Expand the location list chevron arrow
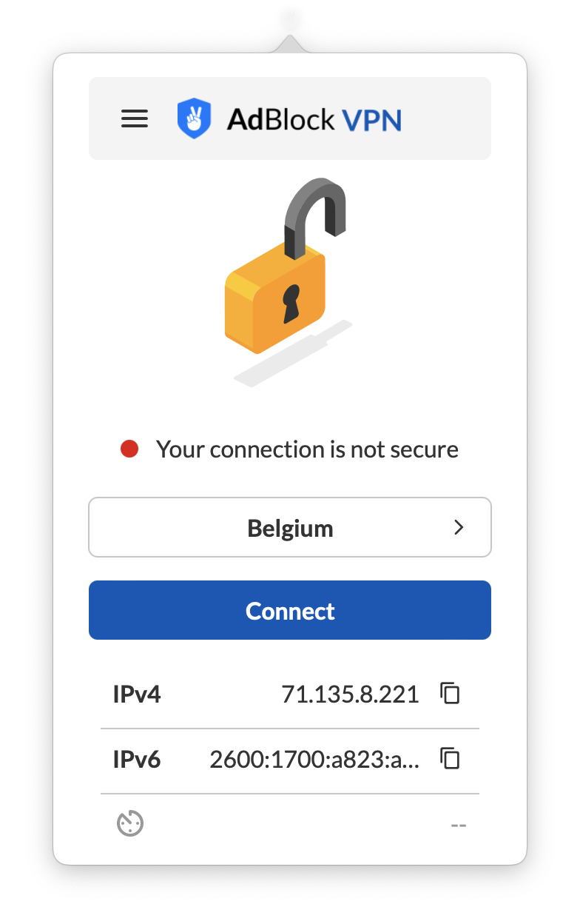This screenshot has height=924, width=580. coord(459,527)
